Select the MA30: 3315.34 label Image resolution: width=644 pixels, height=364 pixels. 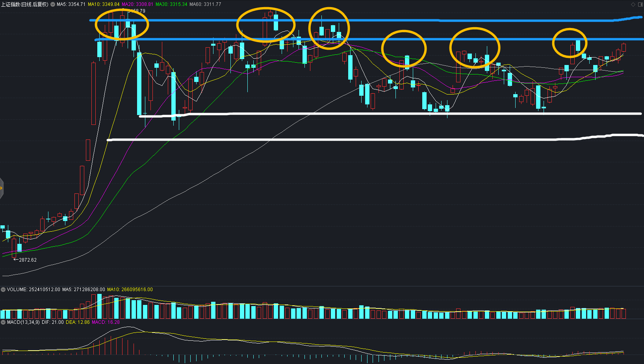[x=171, y=4]
